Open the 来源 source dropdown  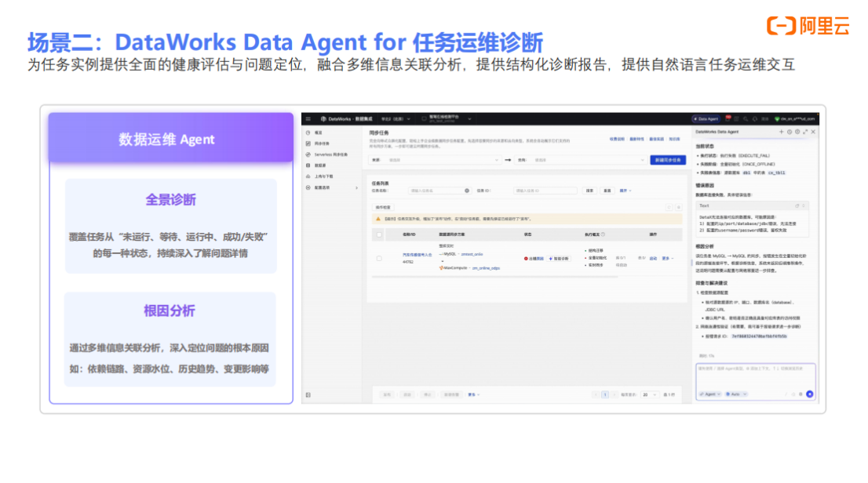(x=435, y=160)
